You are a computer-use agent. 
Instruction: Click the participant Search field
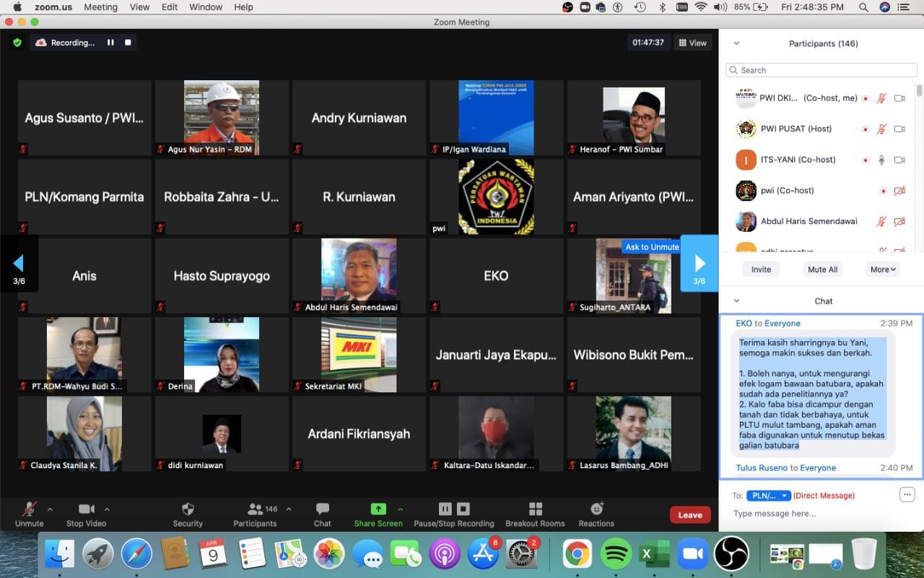[819, 70]
